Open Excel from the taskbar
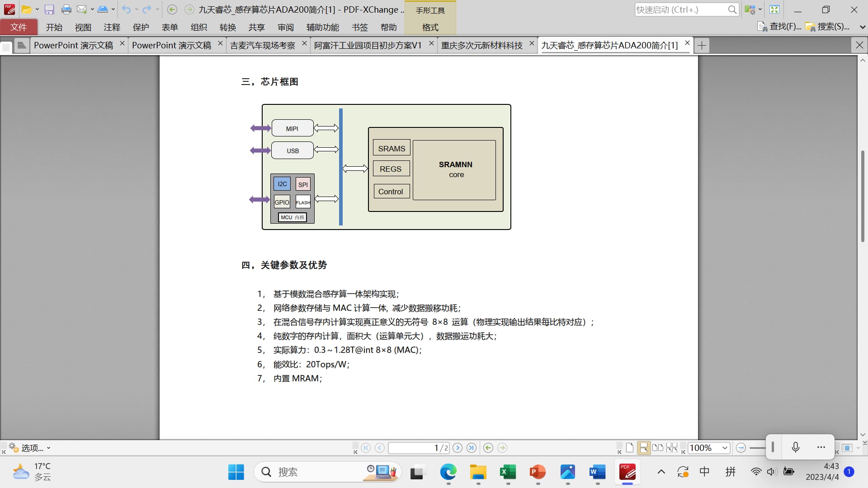This screenshot has width=868, height=488. [x=508, y=472]
